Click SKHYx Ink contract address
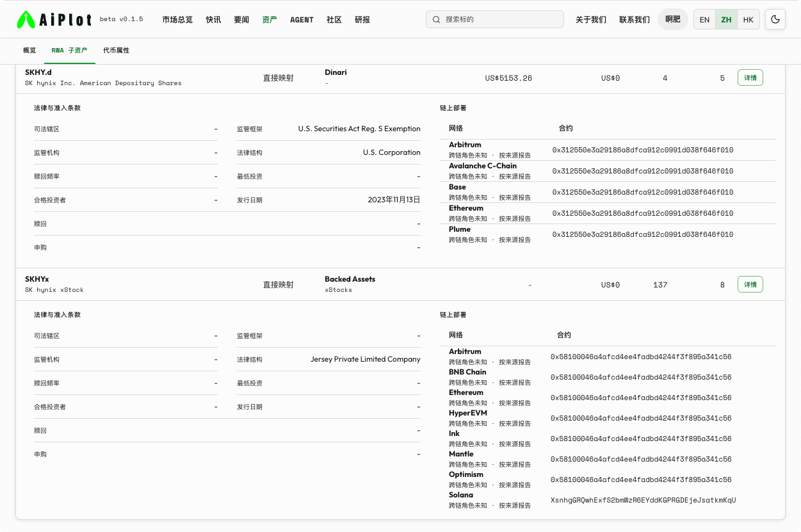 click(x=641, y=439)
